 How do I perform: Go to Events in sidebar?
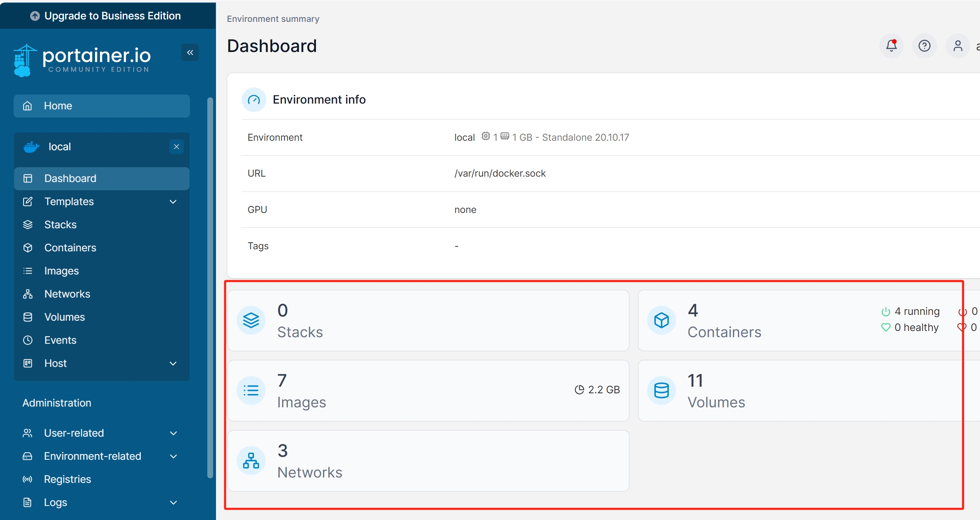pyautogui.click(x=60, y=340)
